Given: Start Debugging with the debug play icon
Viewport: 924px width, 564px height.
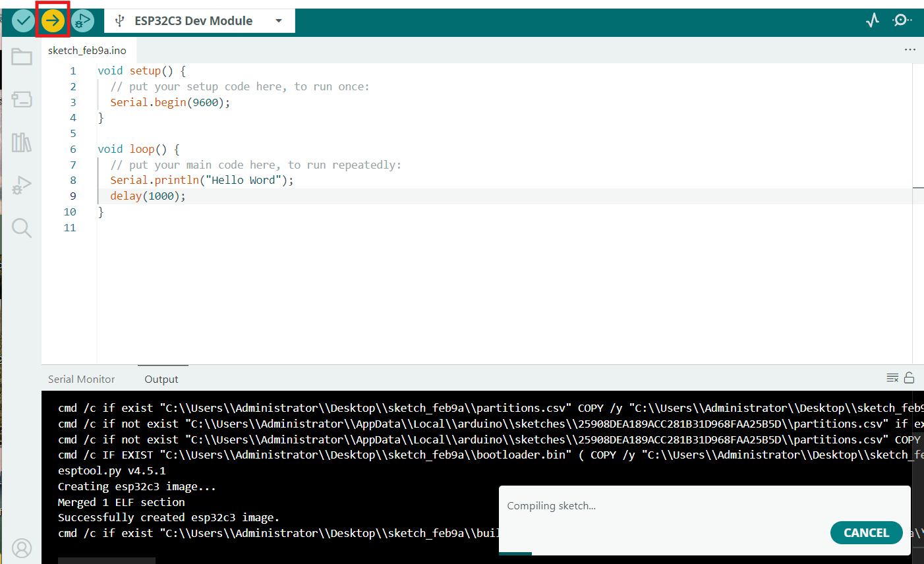Looking at the screenshot, I should point(82,21).
